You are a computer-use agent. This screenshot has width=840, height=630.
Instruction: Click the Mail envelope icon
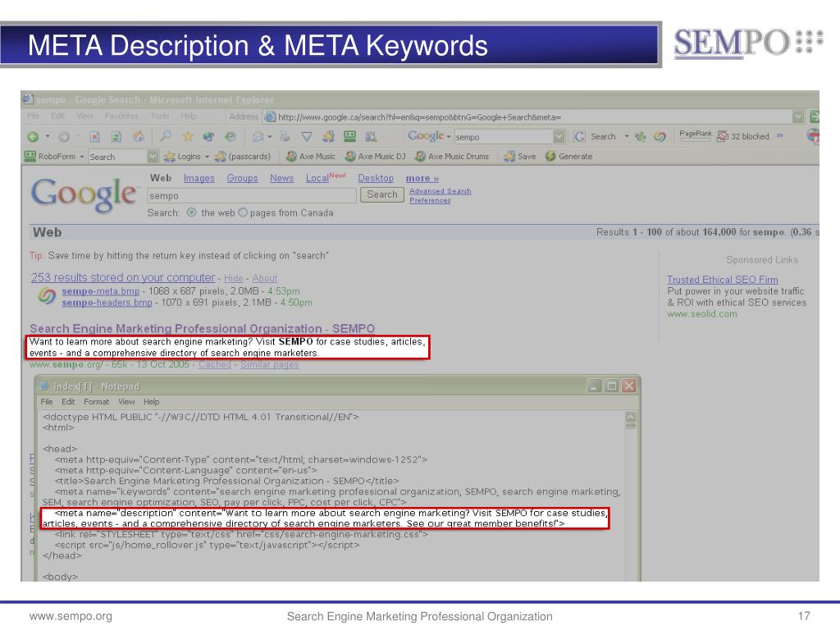click(258, 137)
